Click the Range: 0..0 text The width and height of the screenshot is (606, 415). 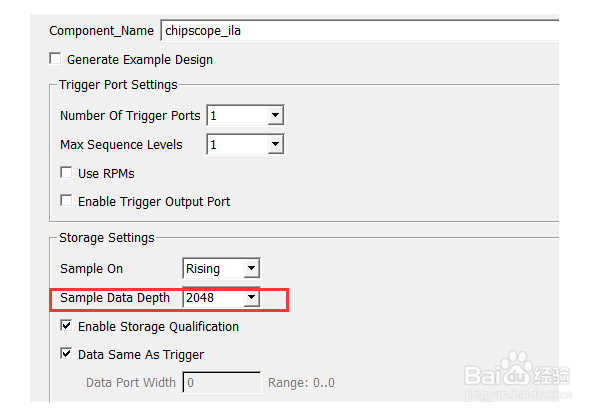click(301, 383)
